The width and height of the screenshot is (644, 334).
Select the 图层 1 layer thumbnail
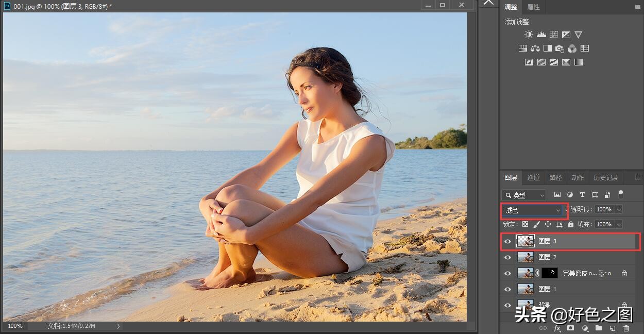pos(526,289)
